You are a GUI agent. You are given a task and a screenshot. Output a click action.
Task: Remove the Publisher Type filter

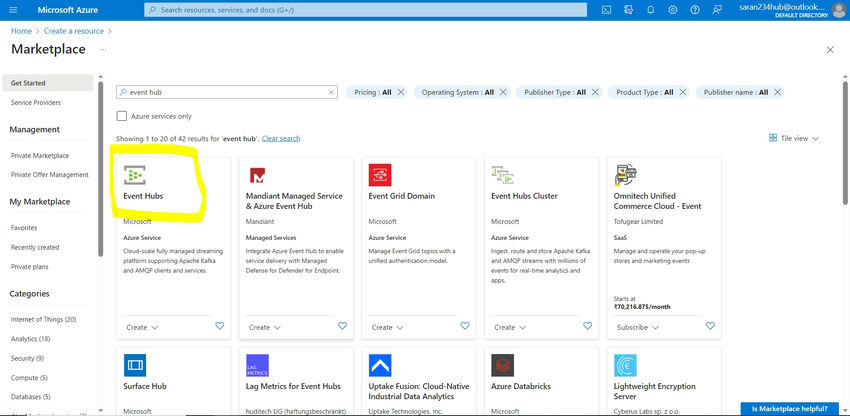(595, 92)
